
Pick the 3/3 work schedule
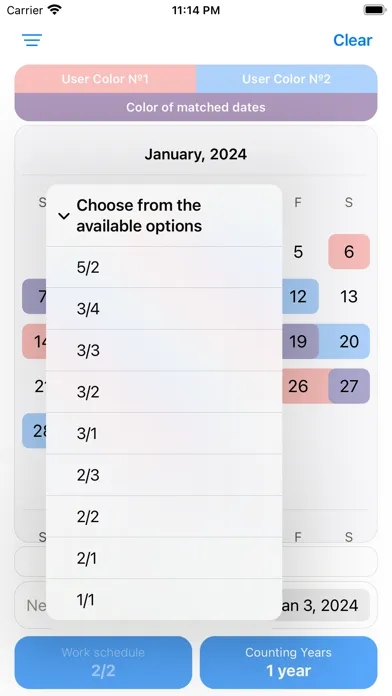164,350
